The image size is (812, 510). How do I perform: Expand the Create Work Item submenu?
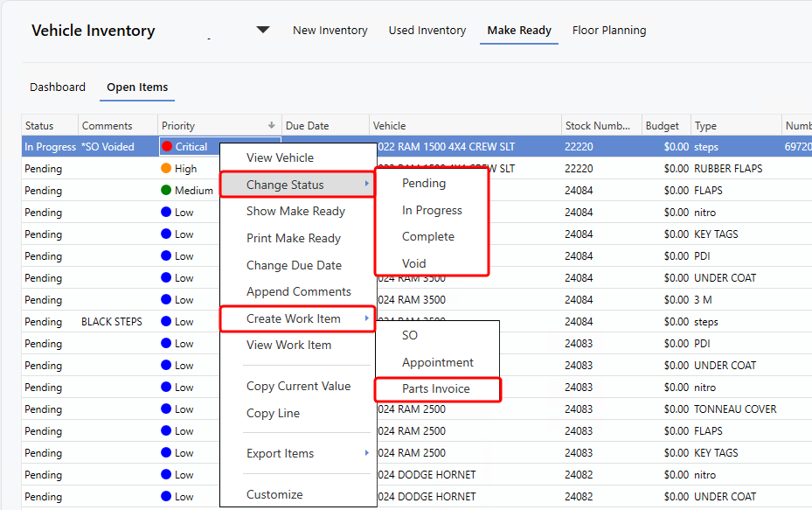(x=297, y=318)
